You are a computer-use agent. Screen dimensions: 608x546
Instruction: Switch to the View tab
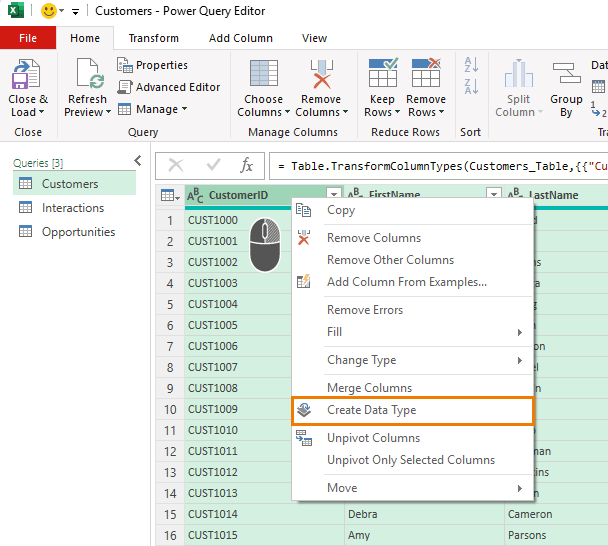click(314, 38)
